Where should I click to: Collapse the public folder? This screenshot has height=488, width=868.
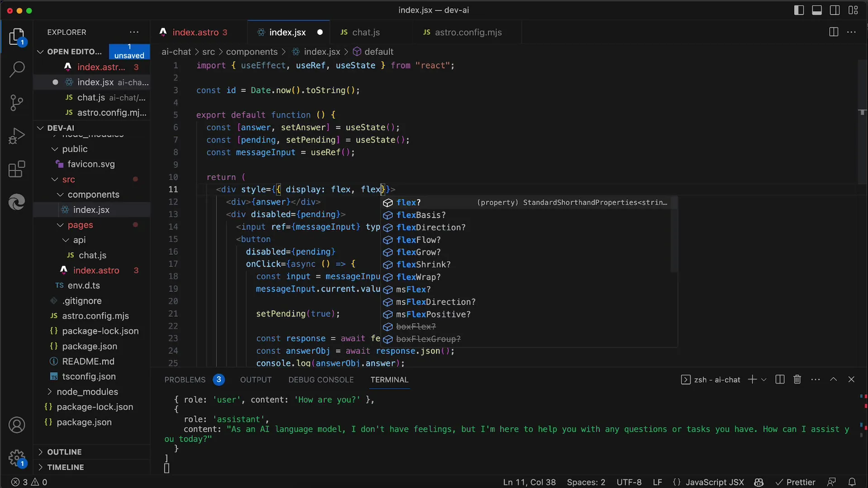tap(55, 149)
